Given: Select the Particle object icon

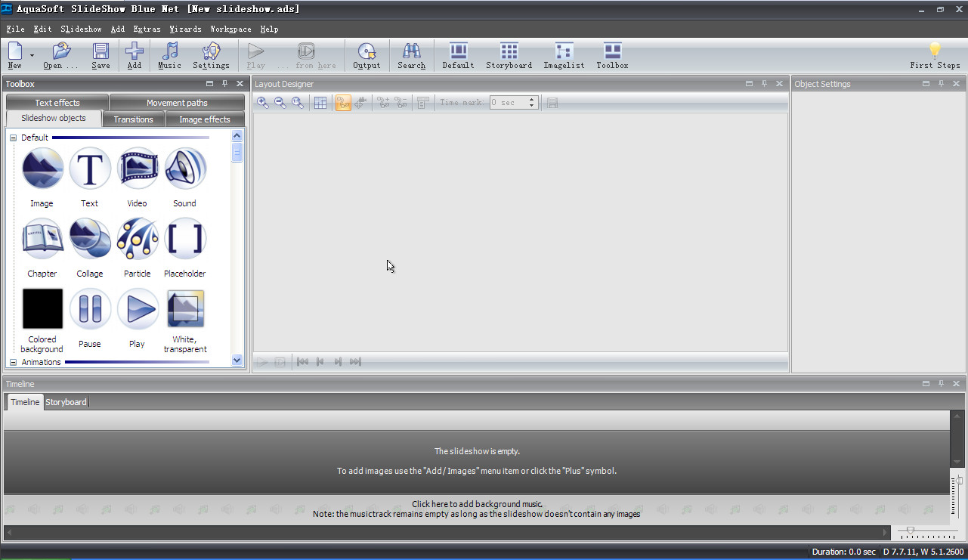Looking at the screenshot, I should tap(138, 238).
